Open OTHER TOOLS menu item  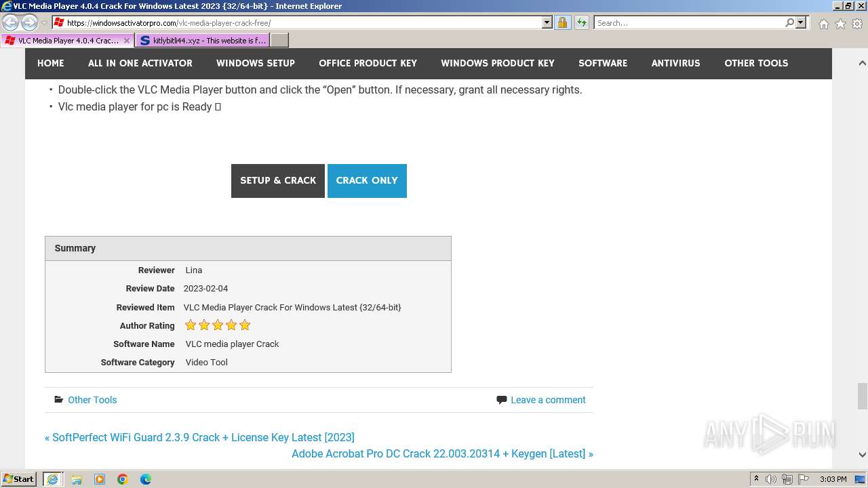756,63
